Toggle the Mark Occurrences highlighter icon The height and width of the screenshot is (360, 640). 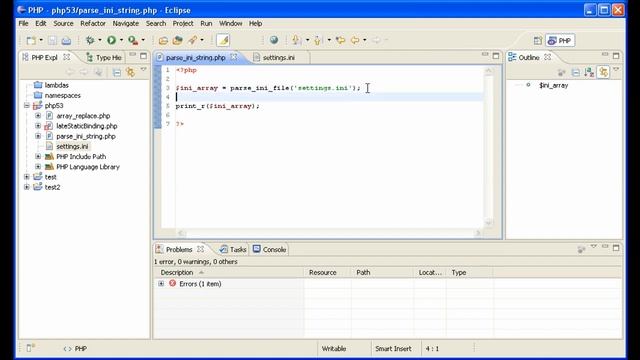[223, 40]
